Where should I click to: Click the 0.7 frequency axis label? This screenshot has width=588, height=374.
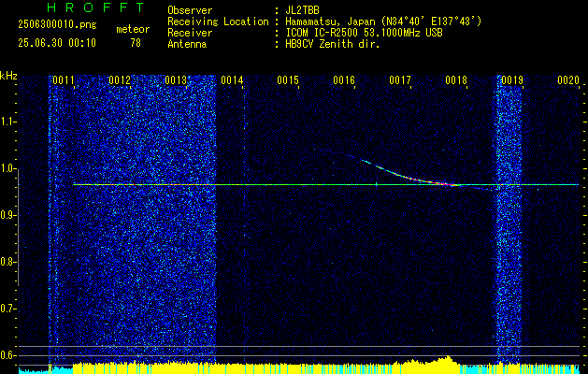pyautogui.click(x=7, y=309)
